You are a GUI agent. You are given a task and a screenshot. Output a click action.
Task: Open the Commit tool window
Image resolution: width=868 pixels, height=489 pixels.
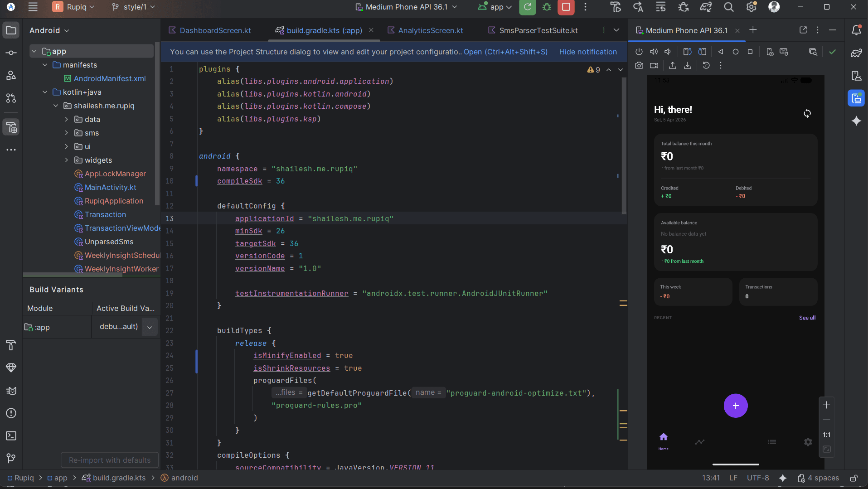[11, 53]
